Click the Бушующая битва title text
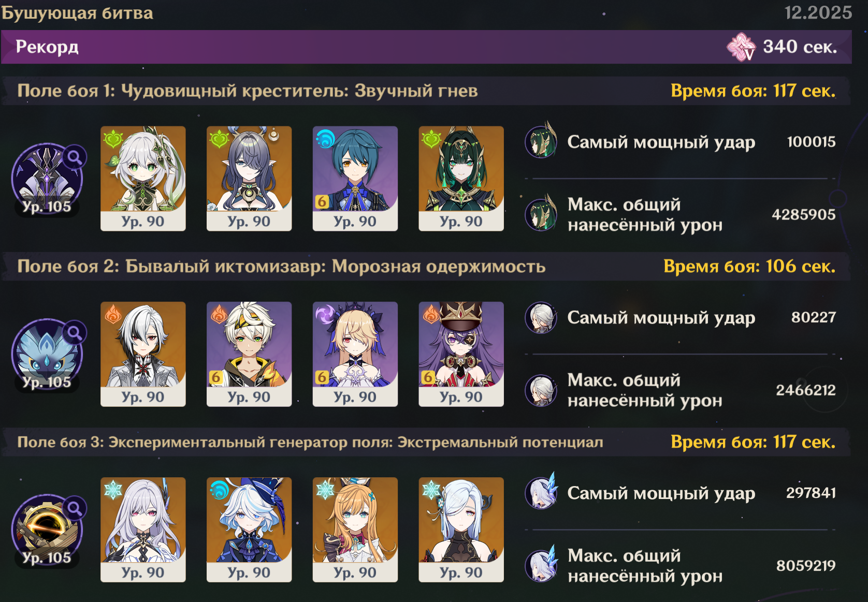The image size is (868, 602). [x=77, y=13]
